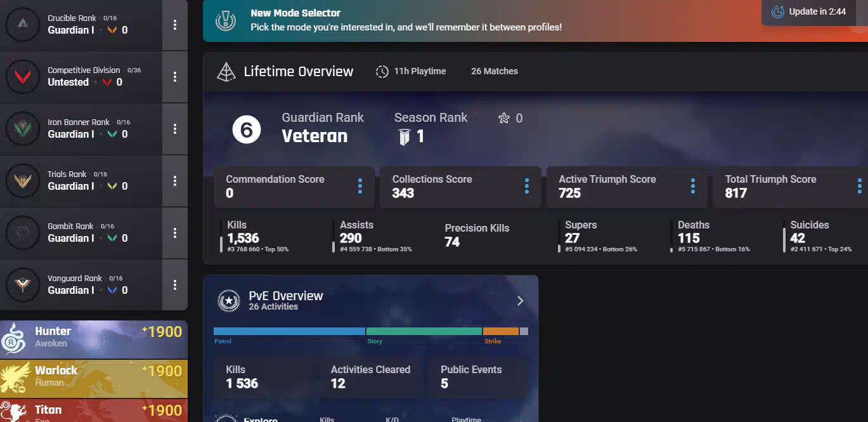Click the Vanguard Rank emblem icon
The width and height of the screenshot is (868, 422).
(x=23, y=285)
